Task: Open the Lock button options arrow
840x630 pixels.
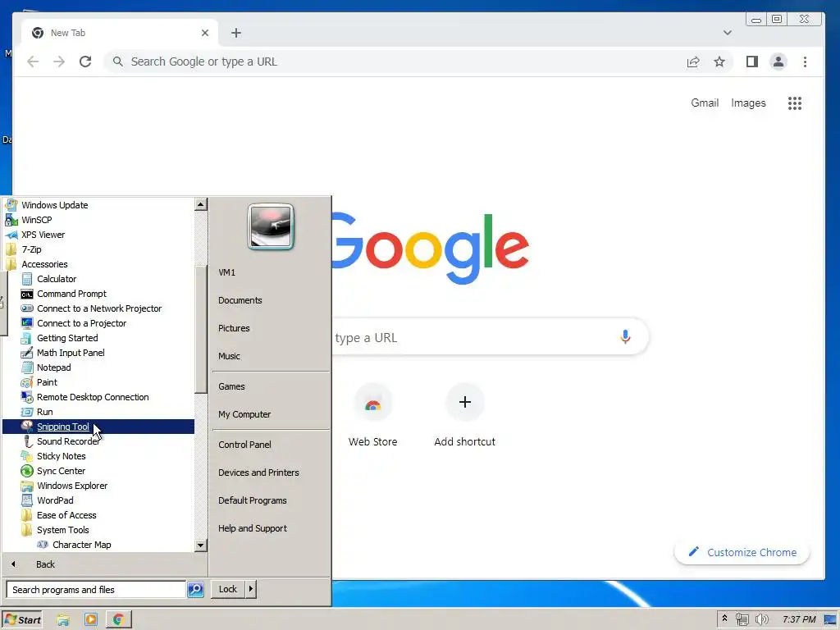Action: pyautogui.click(x=251, y=589)
